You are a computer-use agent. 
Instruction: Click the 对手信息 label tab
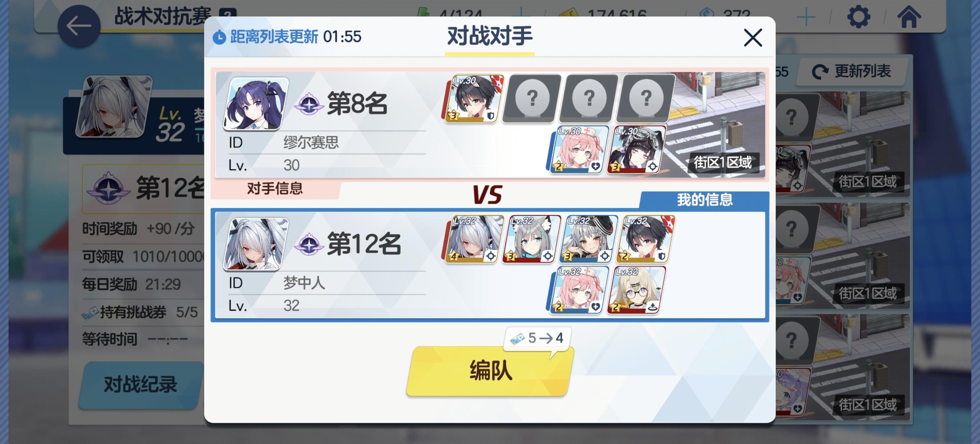tap(275, 189)
